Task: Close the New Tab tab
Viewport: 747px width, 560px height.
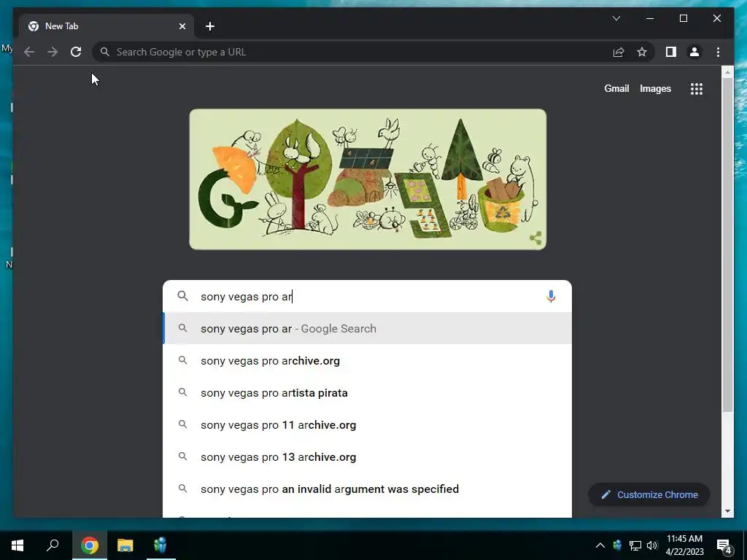Action: point(182,26)
